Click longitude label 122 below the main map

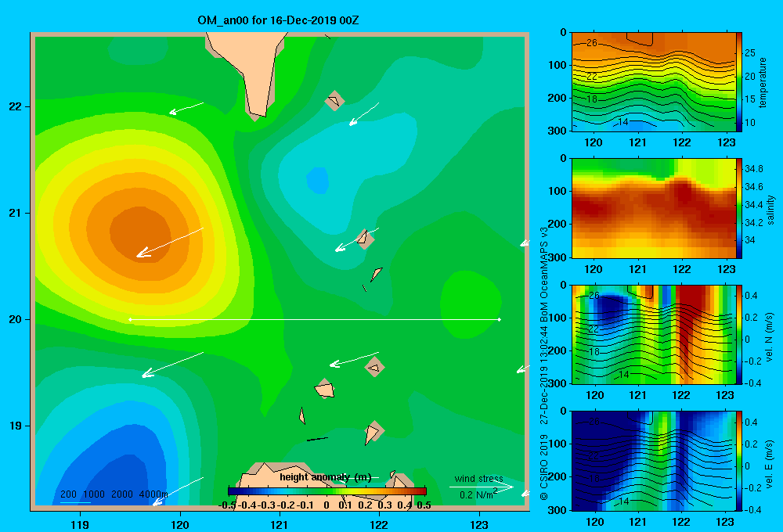(379, 524)
